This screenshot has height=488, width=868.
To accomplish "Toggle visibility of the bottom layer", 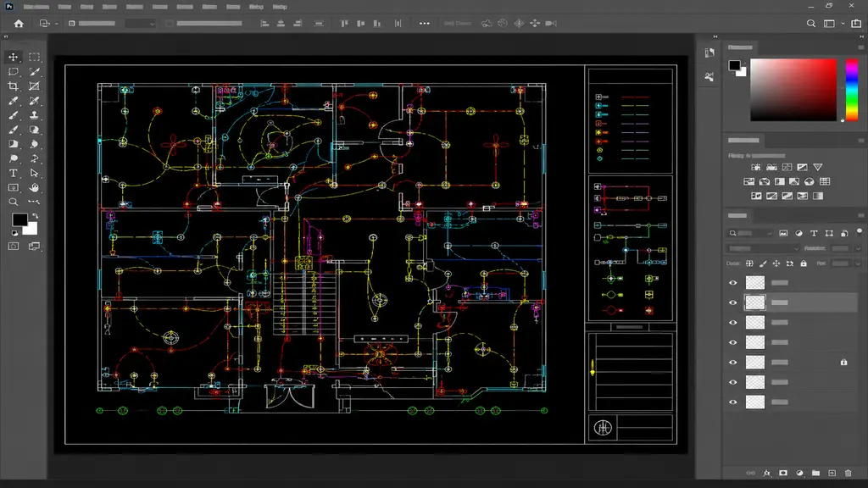I will point(733,402).
